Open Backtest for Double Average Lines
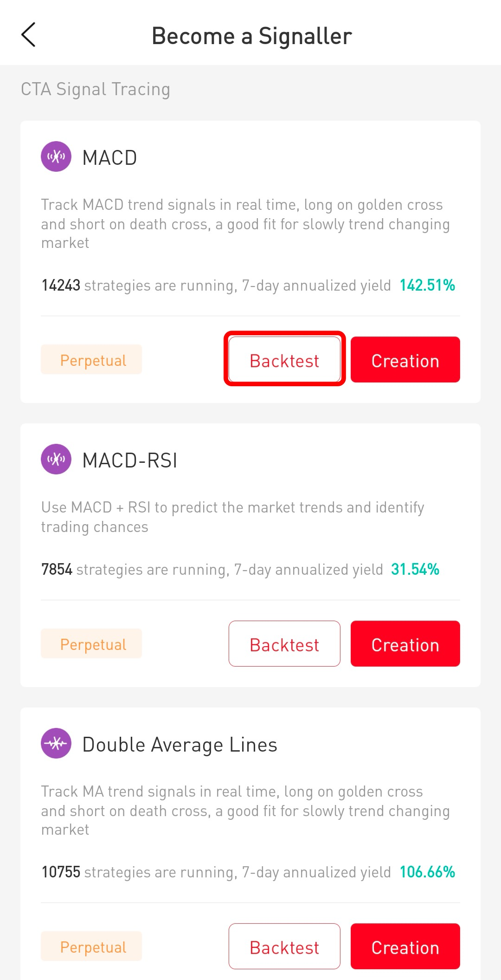Screen dimensions: 501x980 pos(284,947)
